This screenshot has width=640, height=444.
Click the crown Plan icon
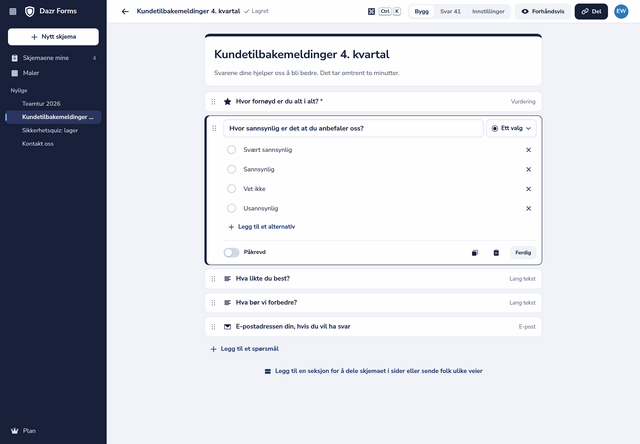15,431
